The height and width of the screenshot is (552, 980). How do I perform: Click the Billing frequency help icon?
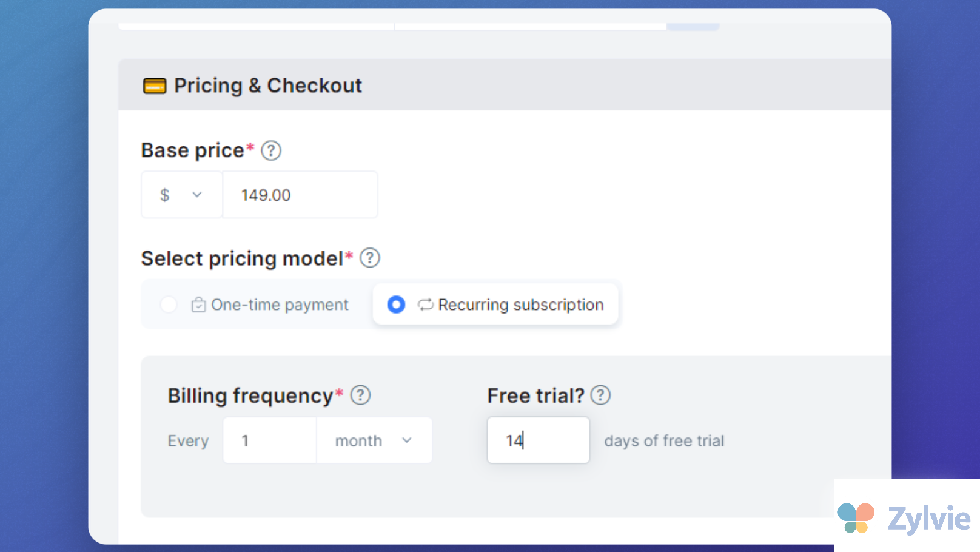click(x=360, y=395)
